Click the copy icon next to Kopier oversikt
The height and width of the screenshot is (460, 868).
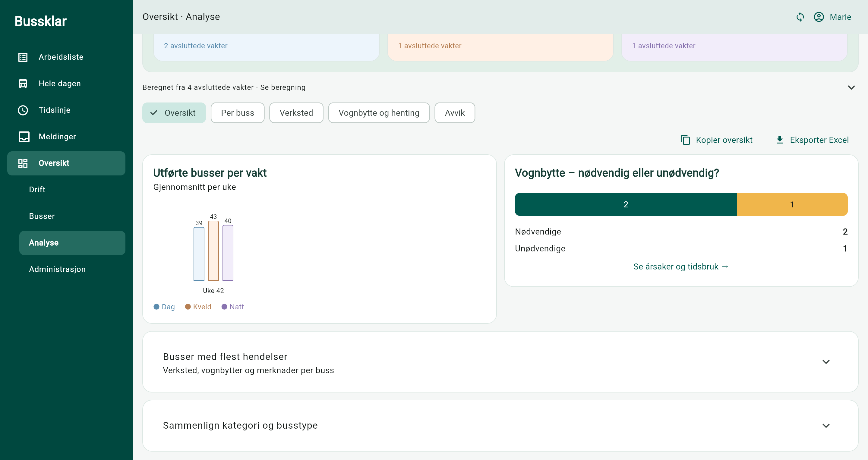click(685, 140)
